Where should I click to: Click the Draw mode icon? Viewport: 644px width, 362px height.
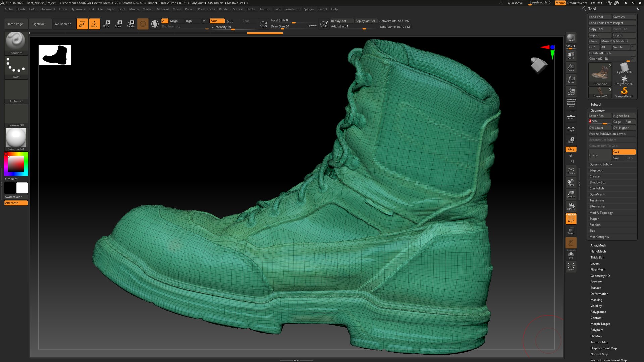coord(94,24)
